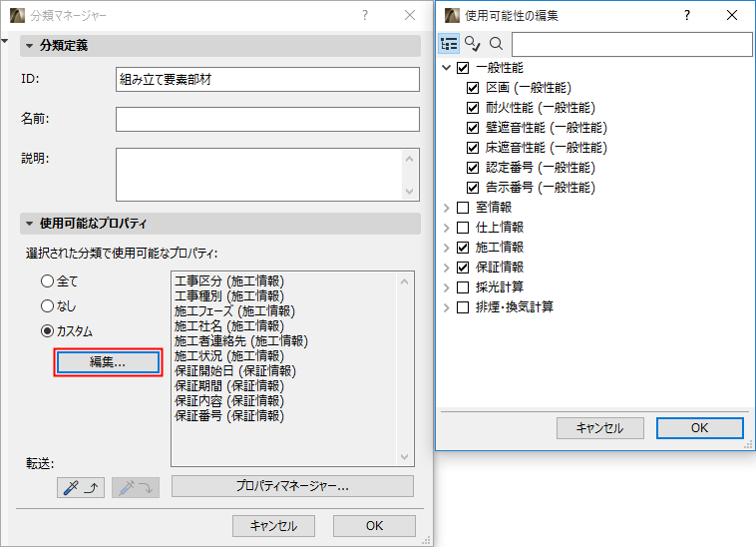The height and width of the screenshot is (547, 756).
Task: Uncheck the 保証情報 checkbox
Action: 463,268
